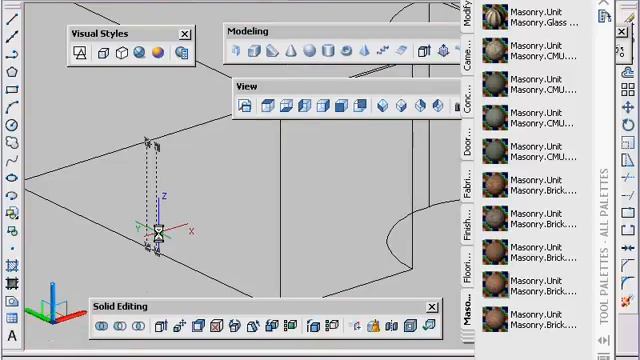Open the Doors palette tab
Screen dimensions: 640x360
click(468, 141)
